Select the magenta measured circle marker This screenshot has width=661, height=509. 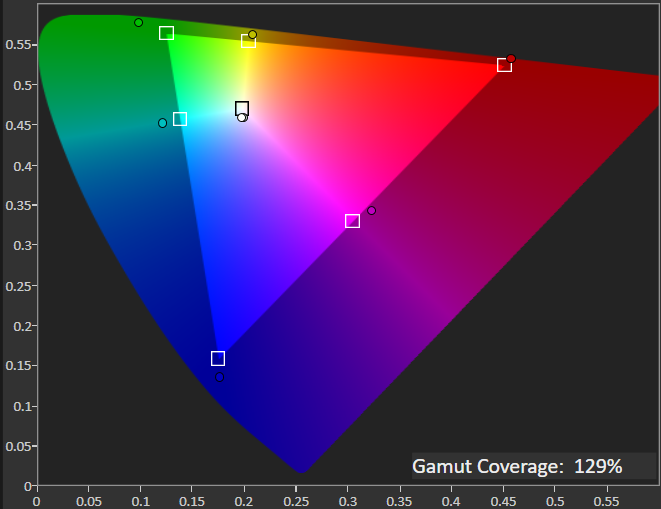click(371, 210)
